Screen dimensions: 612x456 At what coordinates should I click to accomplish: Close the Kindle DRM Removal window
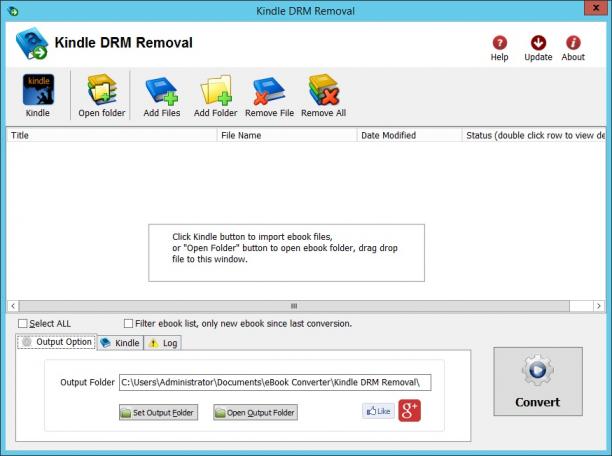596,8
